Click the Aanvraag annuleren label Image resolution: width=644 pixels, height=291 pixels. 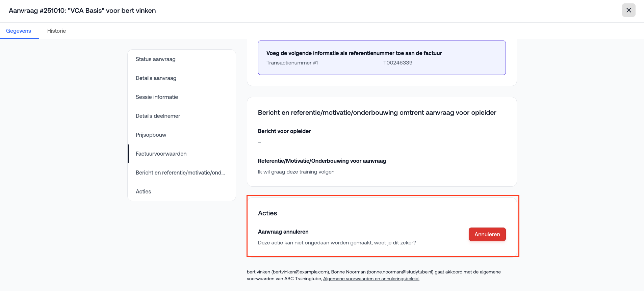point(283,232)
